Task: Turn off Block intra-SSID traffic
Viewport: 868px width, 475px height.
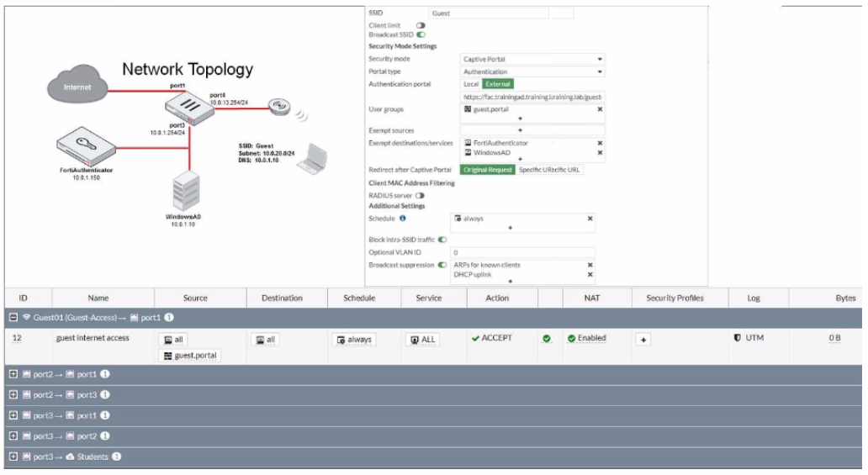Action: [x=442, y=240]
